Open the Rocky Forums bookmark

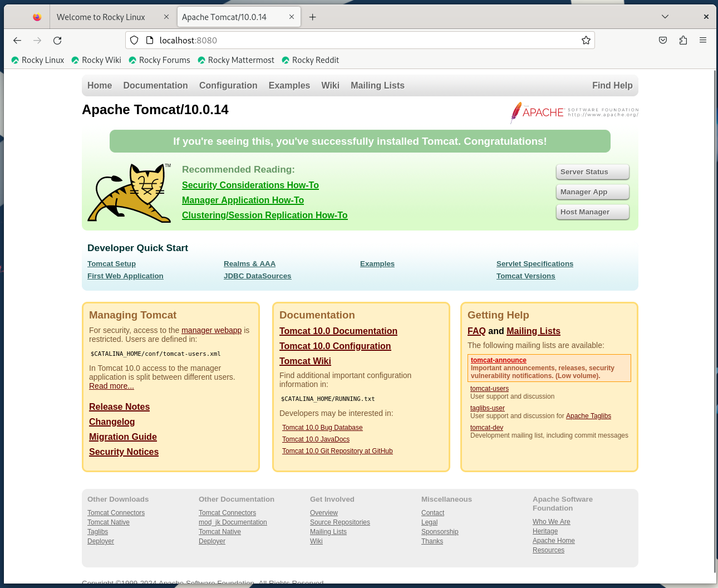tap(159, 60)
